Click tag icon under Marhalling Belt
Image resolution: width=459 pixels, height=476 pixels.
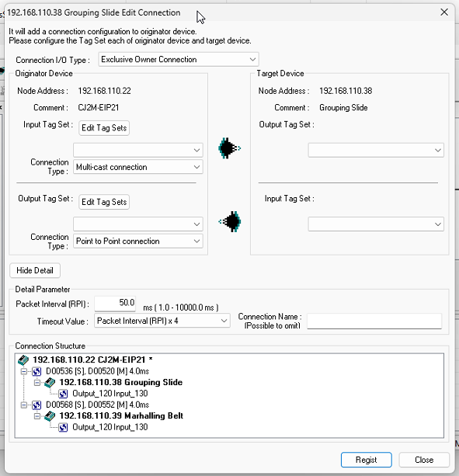tap(63, 427)
